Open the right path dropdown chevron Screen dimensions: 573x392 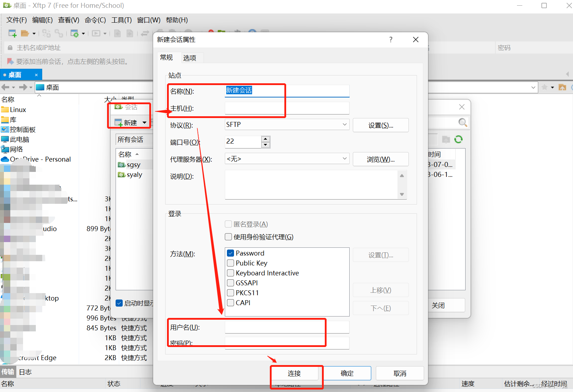pyautogui.click(x=533, y=87)
